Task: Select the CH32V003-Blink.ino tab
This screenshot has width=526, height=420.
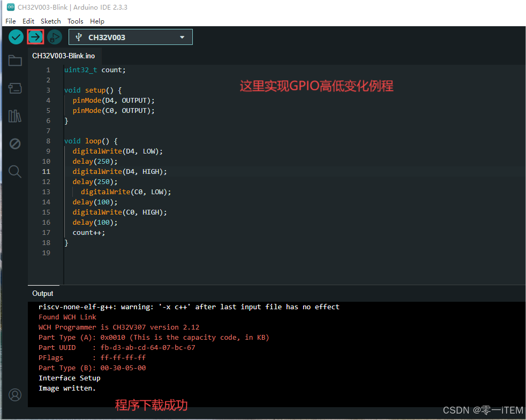Action: point(63,56)
